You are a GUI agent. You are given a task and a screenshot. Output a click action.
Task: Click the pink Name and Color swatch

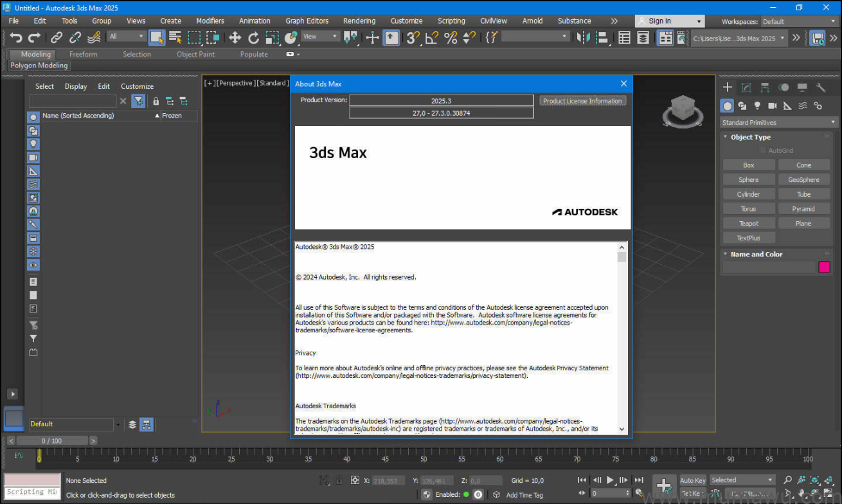(x=825, y=267)
